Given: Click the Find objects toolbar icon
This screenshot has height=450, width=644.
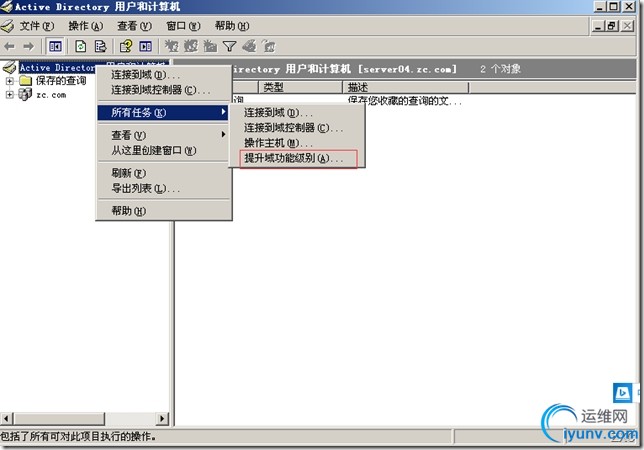Looking at the screenshot, I should pos(249,46).
